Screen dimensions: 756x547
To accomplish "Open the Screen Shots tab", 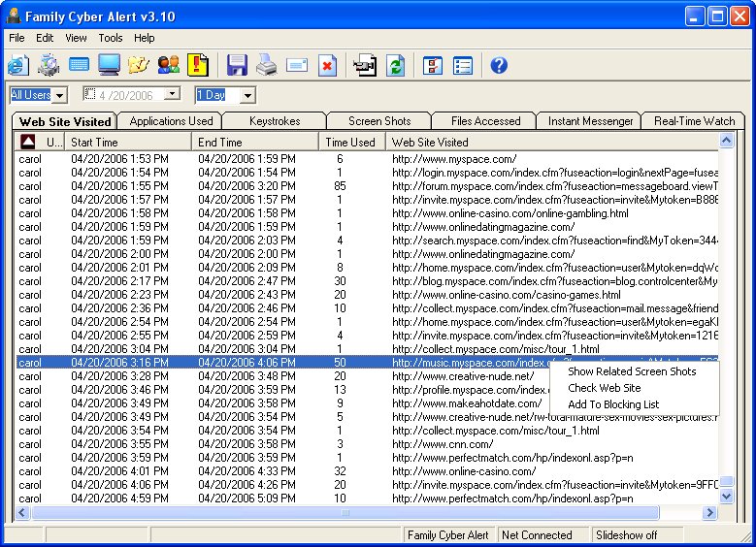I will pos(378,121).
